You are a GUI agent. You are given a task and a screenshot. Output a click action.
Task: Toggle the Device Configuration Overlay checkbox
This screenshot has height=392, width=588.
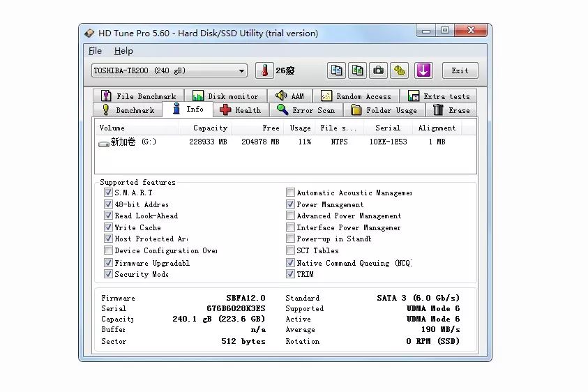[x=108, y=250]
